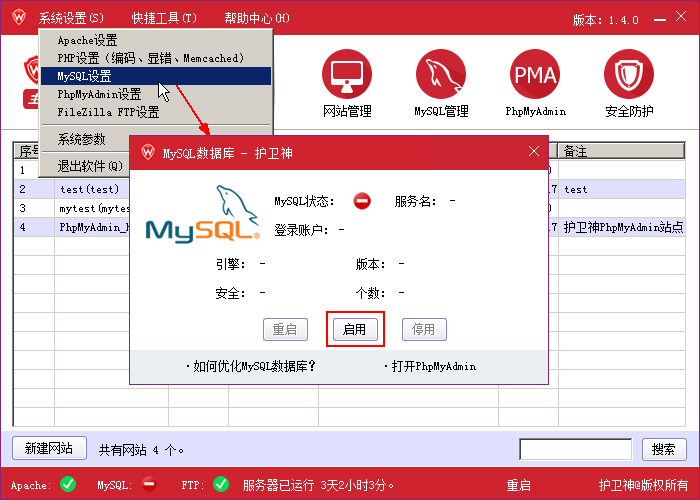
Task: Click the 新建网站 button
Action: (x=49, y=448)
